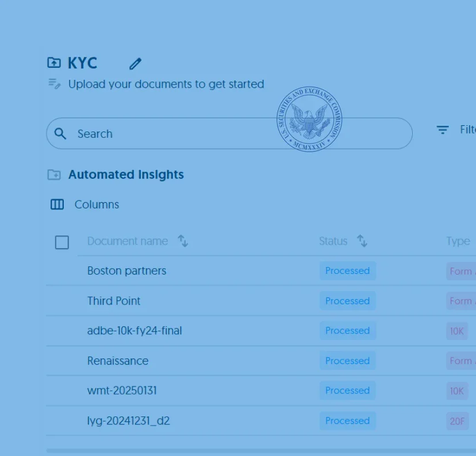The width and height of the screenshot is (476, 456).
Task: Open the Filter options via the funnel icon
Action: [442, 130]
